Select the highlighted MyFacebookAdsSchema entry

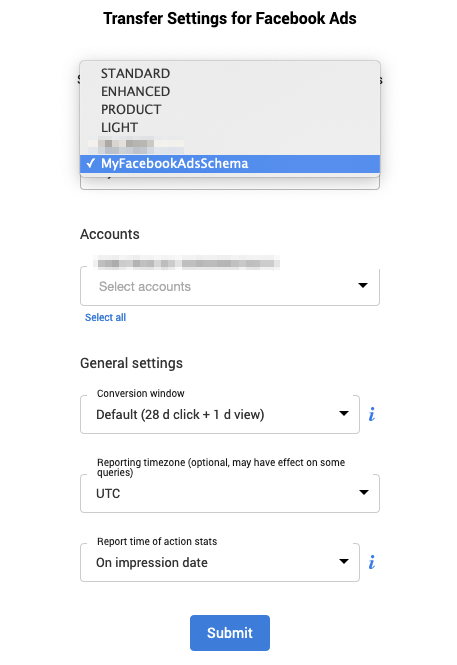[230, 164]
